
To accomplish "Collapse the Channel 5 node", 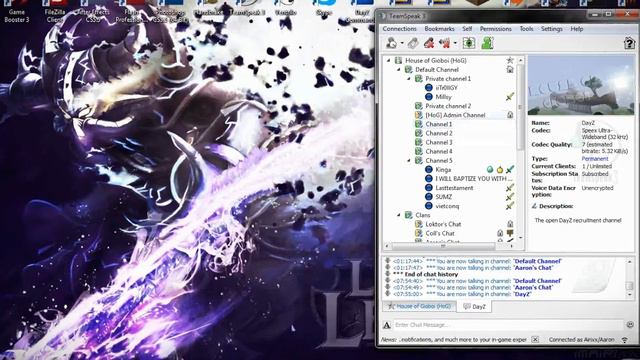I will tap(409, 161).
